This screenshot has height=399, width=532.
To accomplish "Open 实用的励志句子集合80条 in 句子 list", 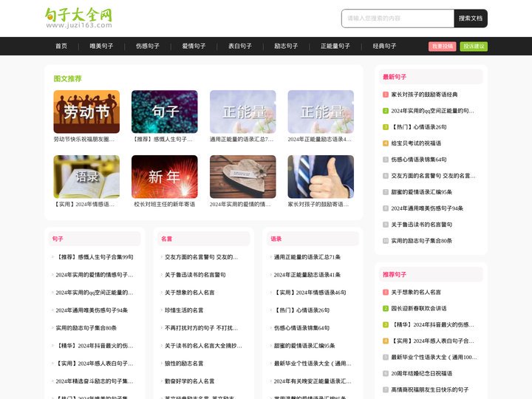I will [x=86, y=328].
